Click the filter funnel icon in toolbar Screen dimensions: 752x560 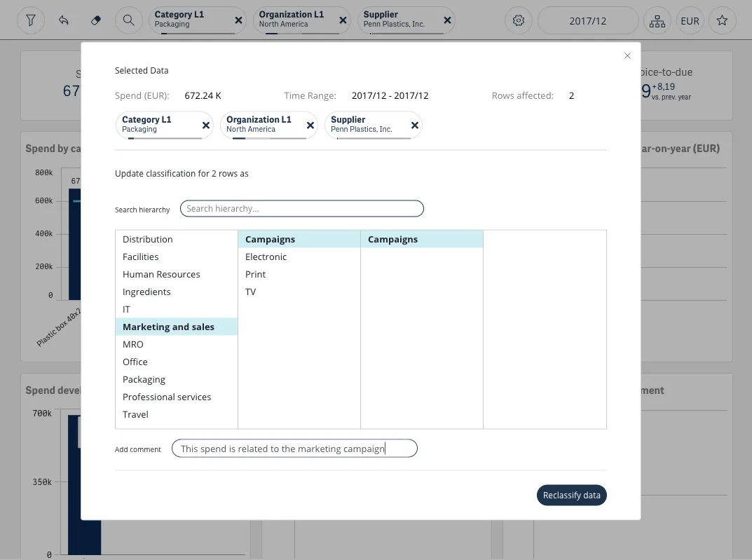pyautogui.click(x=31, y=20)
